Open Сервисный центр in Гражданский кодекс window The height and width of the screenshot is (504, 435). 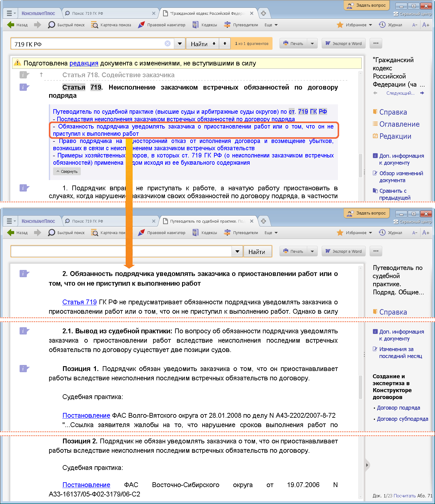(412, 14)
